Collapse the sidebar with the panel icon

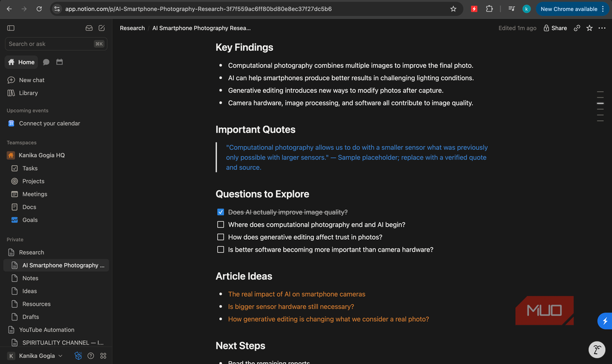[11, 28]
